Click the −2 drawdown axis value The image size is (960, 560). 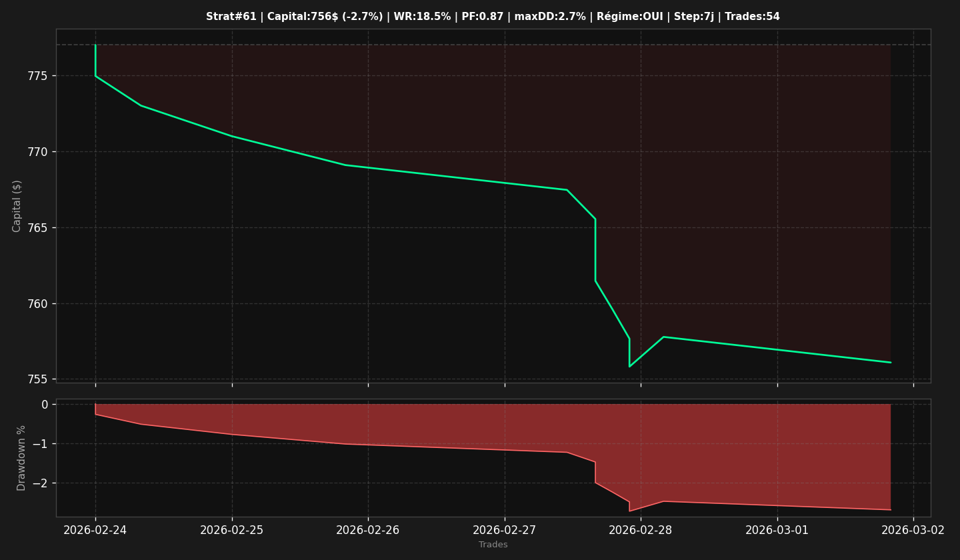40,483
